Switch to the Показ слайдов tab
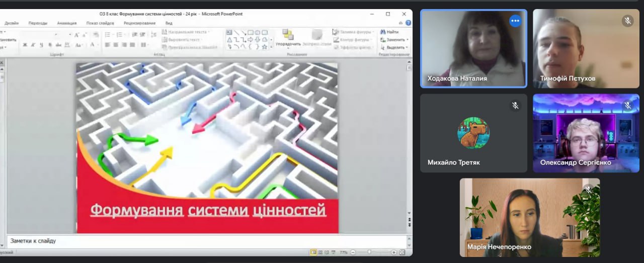This screenshot has height=263, width=644. pos(100,23)
